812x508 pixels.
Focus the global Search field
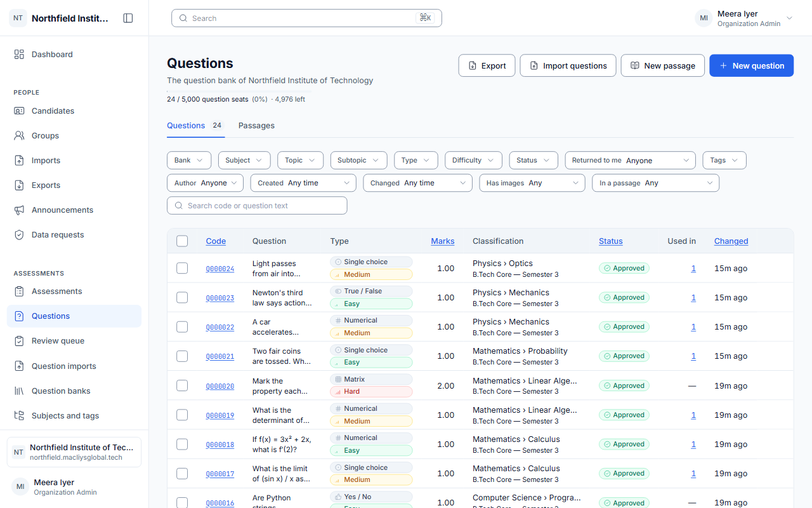(306, 18)
